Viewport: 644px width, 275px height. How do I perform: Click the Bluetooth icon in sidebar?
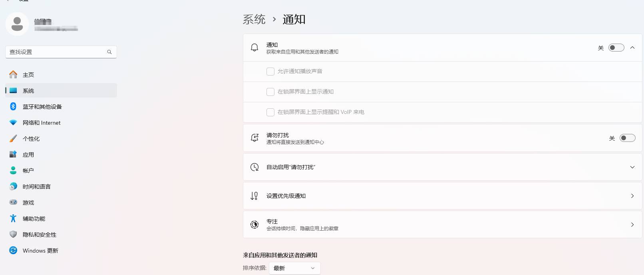[x=13, y=106]
